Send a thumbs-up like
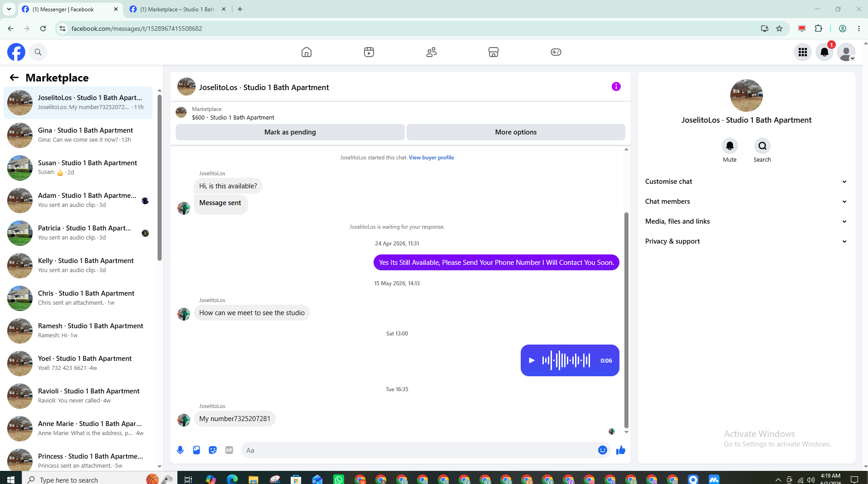The width and height of the screenshot is (868, 484). point(621,450)
